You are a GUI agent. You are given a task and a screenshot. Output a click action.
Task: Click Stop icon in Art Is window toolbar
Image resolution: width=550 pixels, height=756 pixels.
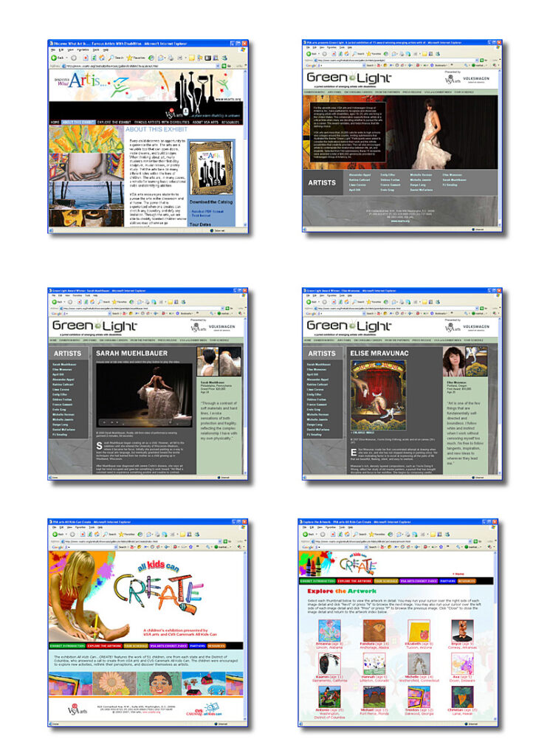[x=86, y=58]
